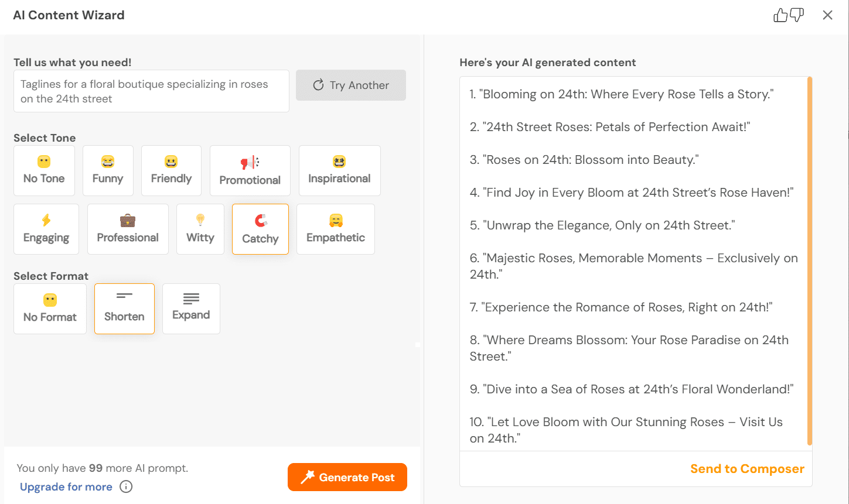Select the Engaging lightning tone
The image size is (849, 504).
click(46, 229)
